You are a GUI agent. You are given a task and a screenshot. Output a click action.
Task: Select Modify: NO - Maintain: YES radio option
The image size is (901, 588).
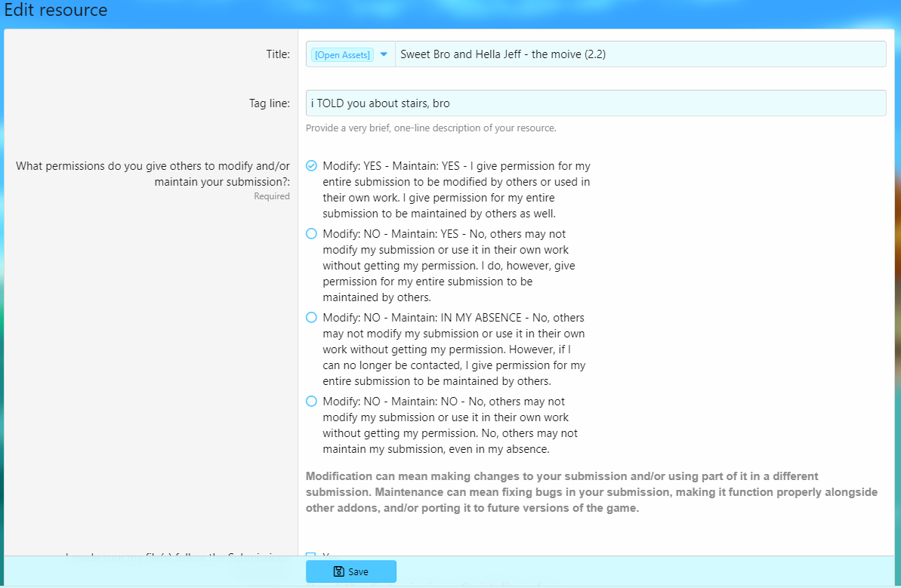coord(311,234)
